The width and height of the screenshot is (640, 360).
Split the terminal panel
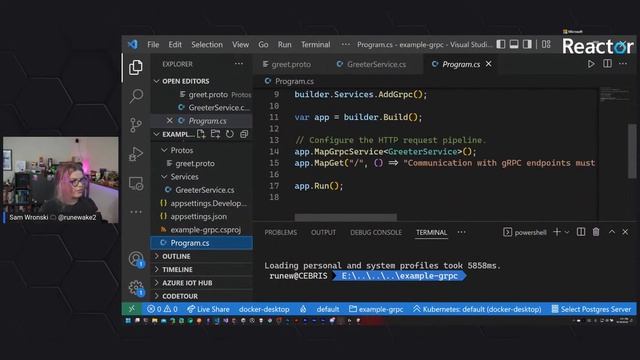[581, 232]
